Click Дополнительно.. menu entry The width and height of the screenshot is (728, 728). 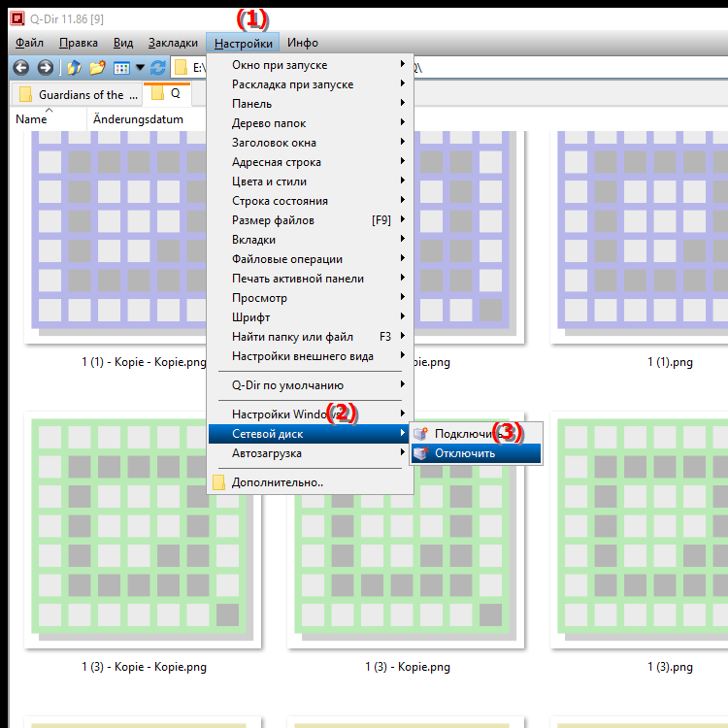(311, 482)
